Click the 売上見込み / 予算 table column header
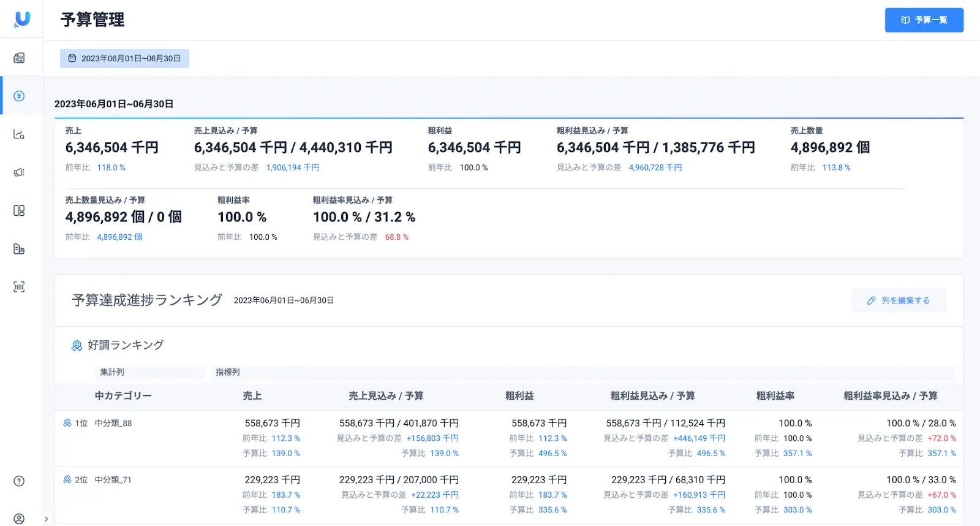 (386, 396)
